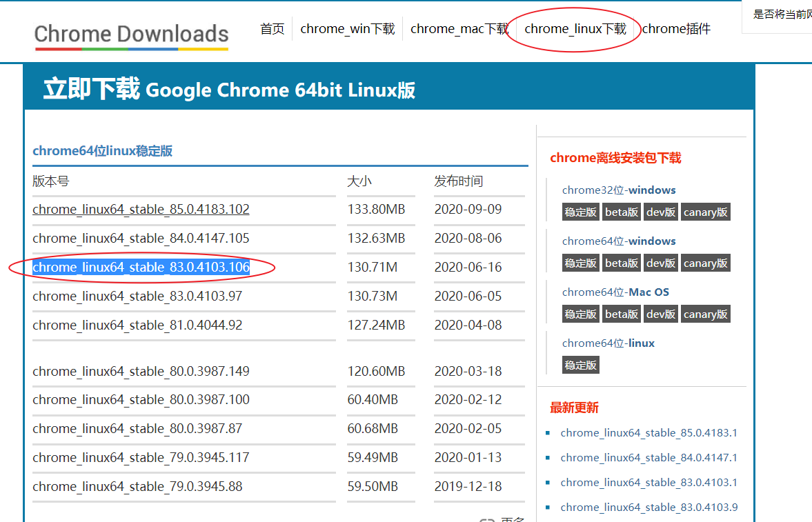Open chrome_linux64_stable_79.0.3945.117 download link
The image size is (812, 522).
[141, 458]
